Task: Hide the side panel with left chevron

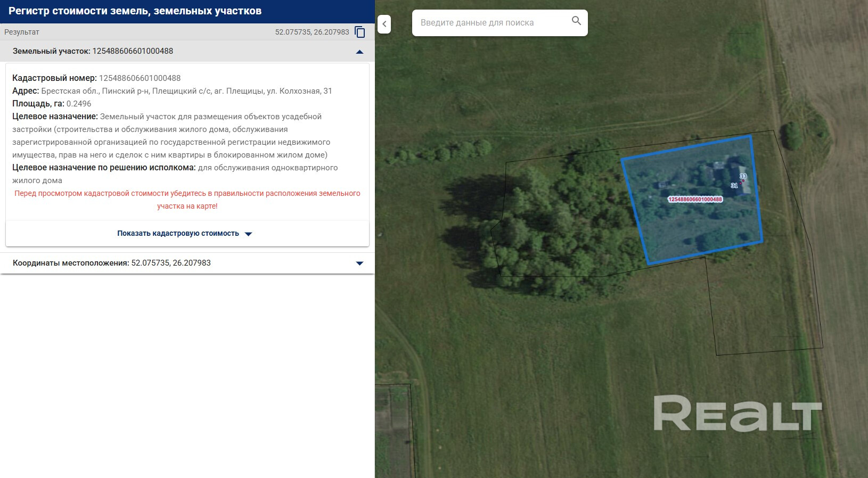Action: point(384,24)
